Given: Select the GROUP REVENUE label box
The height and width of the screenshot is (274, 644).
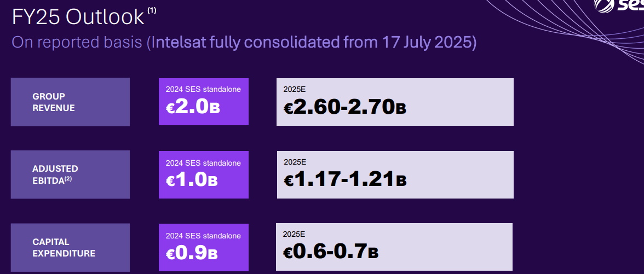Looking at the screenshot, I should 70,102.
